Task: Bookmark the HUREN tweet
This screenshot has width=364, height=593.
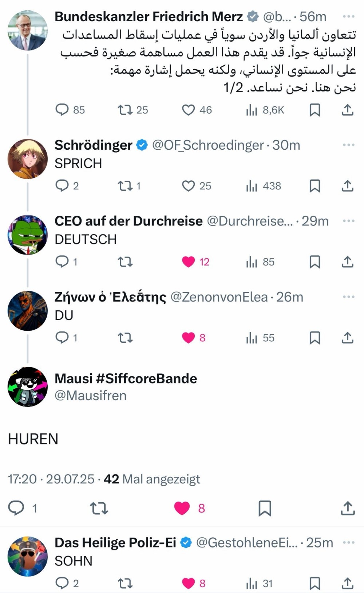Action: point(265,508)
